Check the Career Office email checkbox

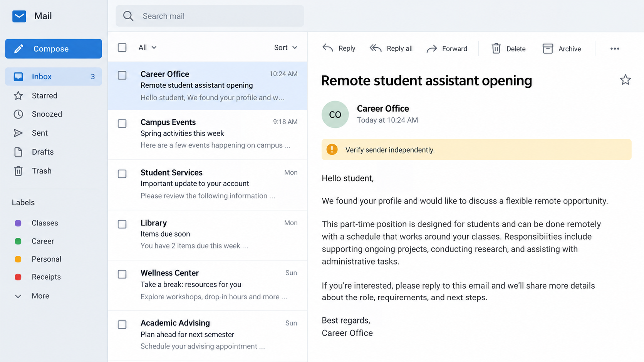pos(122,75)
